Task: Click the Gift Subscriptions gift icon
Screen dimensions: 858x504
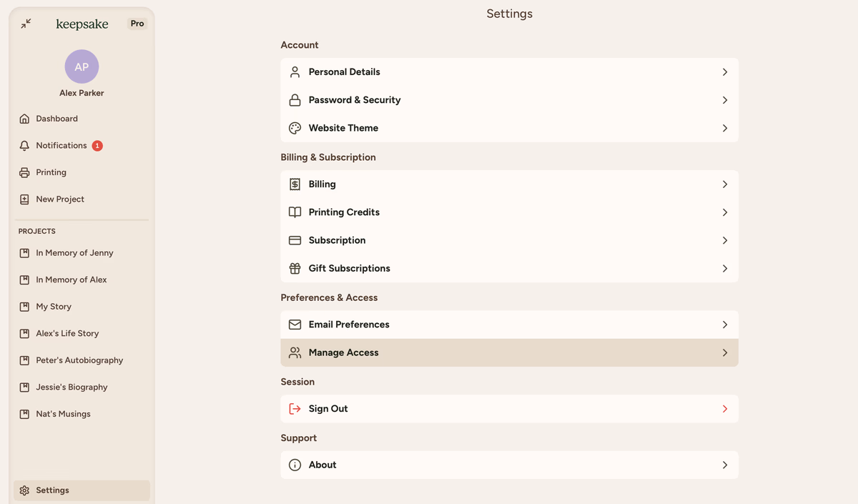Action: point(295,269)
